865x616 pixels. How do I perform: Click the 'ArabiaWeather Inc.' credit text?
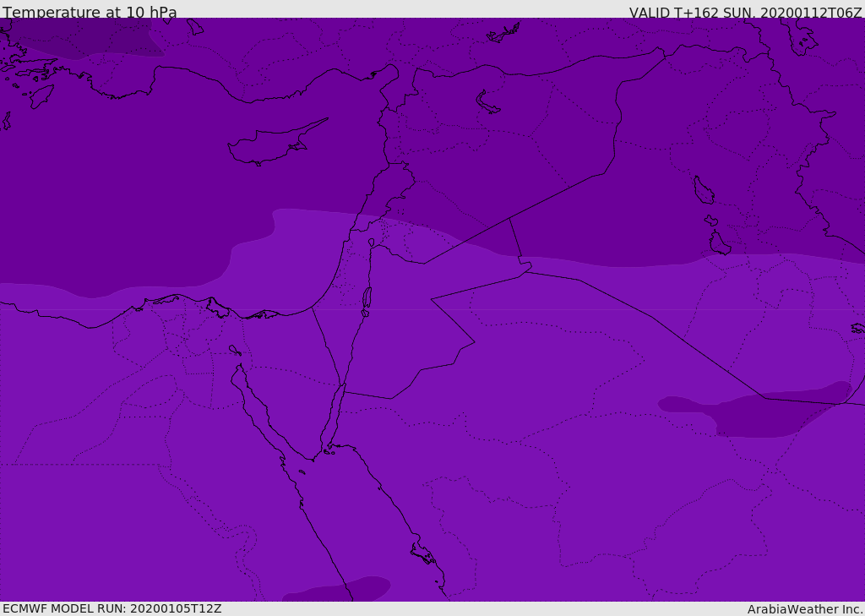click(805, 609)
